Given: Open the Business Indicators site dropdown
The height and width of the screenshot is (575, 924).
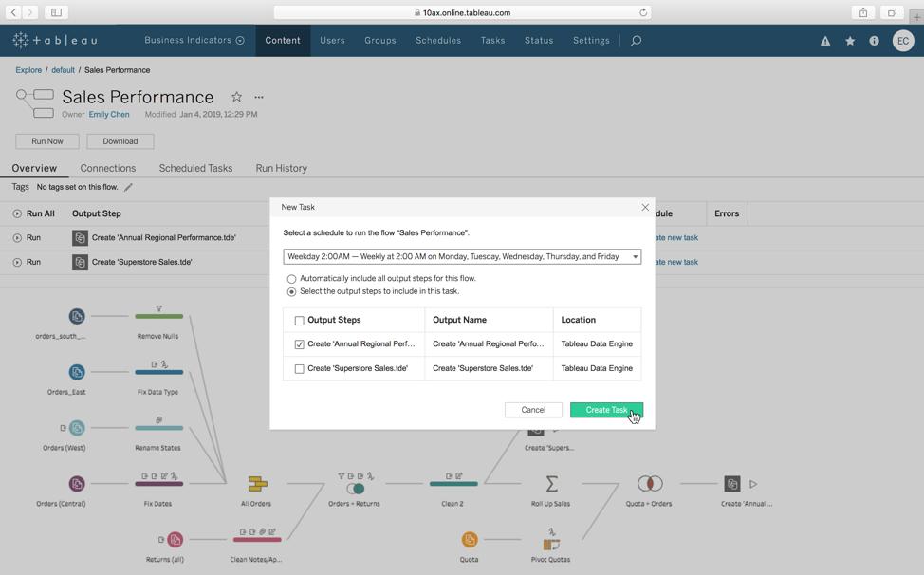Looking at the screenshot, I should pos(194,40).
